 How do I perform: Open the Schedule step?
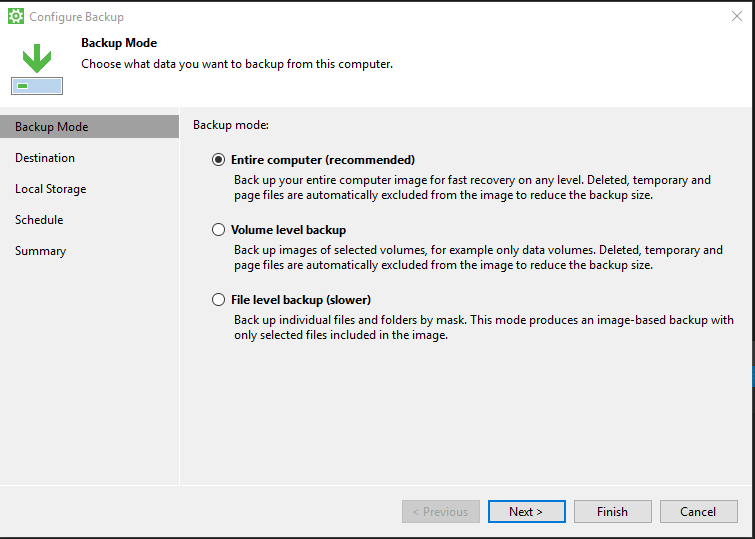39,220
